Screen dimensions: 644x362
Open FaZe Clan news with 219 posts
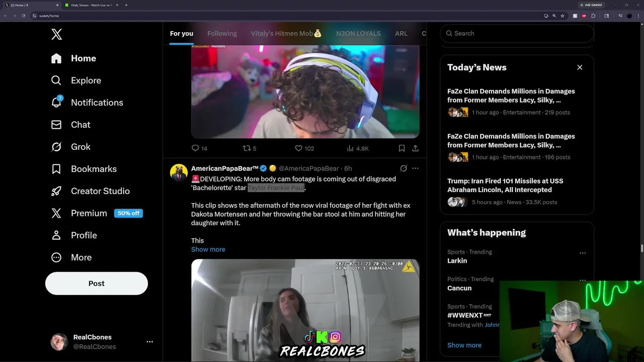(x=517, y=102)
